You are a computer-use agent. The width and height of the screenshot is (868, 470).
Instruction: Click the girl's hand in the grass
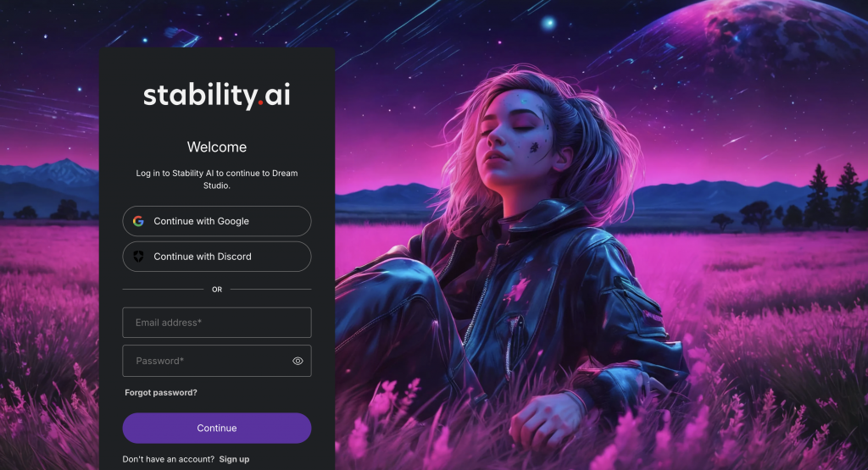pyautogui.click(x=545, y=420)
